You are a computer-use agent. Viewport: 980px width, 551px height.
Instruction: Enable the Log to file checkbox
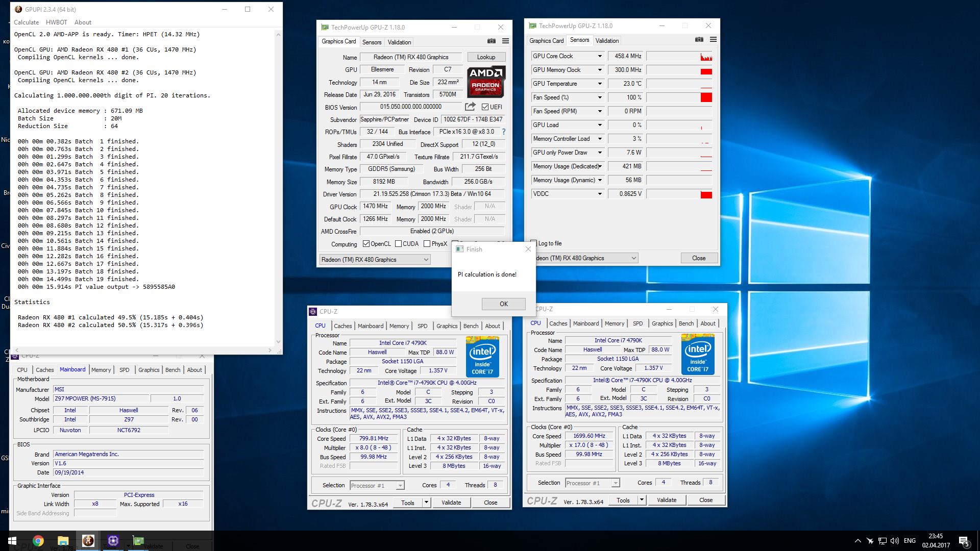(x=534, y=243)
